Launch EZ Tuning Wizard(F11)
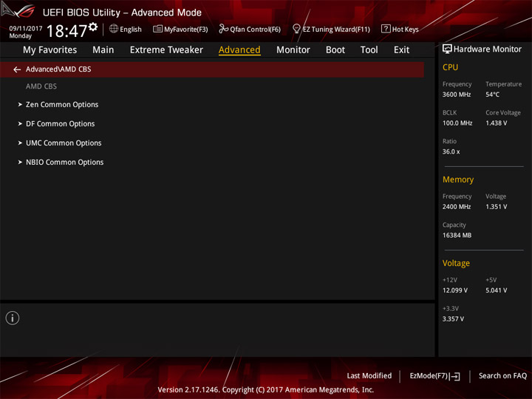The width and height of the screenshot is (532, 399). (x=331, y=29)
